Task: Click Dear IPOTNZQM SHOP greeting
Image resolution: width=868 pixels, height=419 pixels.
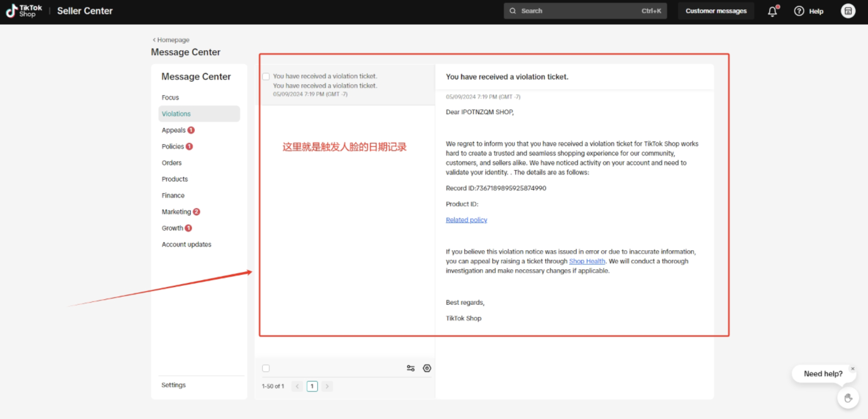Action: [x=480, y=112]
